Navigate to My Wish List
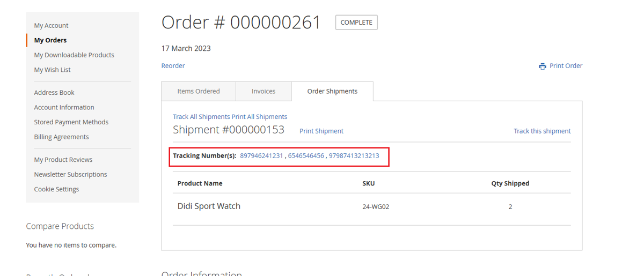644x276 pixels. point(52,70)
